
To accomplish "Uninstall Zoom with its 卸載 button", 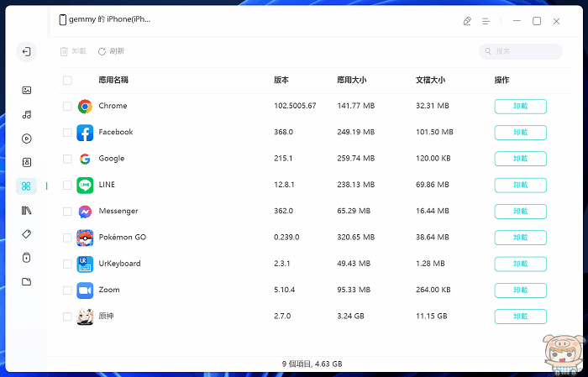I will pos(521,290).
